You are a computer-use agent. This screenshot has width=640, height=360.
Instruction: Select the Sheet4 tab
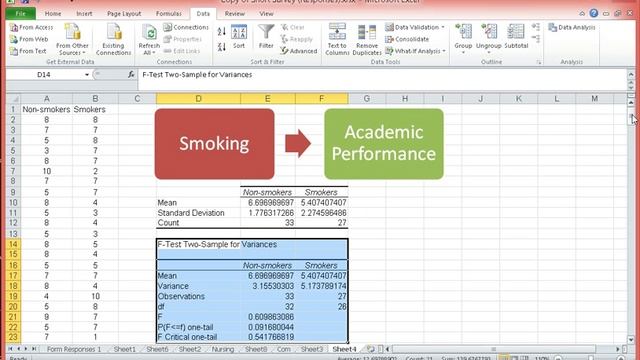coord(344,349)
